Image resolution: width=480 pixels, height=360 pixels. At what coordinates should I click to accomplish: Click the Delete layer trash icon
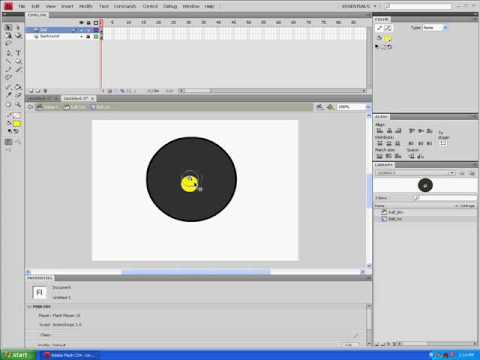[x=45, y=91]
